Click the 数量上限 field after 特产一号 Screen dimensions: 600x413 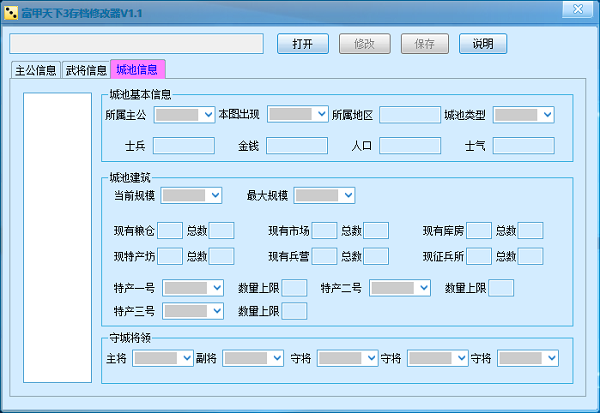pyautogui.click(x=294, y=288)
